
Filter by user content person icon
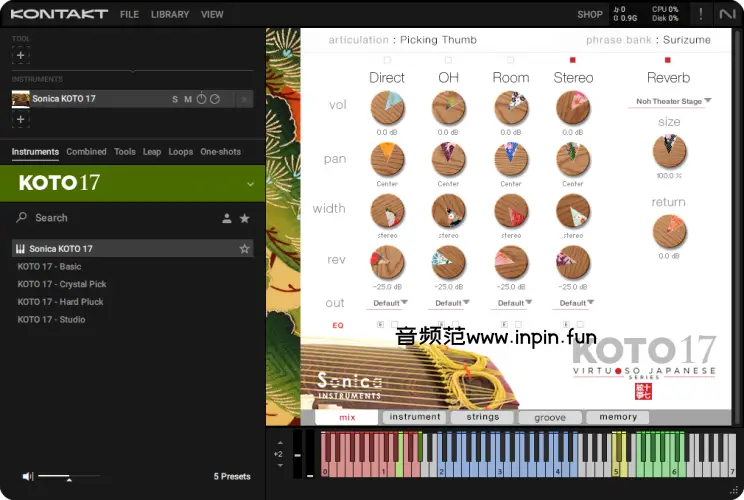[227, 218]
